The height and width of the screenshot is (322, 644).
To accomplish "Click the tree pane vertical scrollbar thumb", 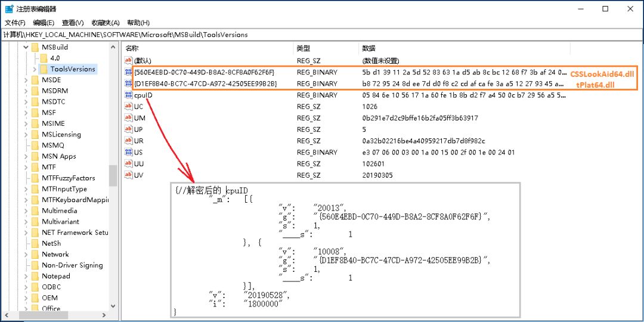I will [113, 175].
